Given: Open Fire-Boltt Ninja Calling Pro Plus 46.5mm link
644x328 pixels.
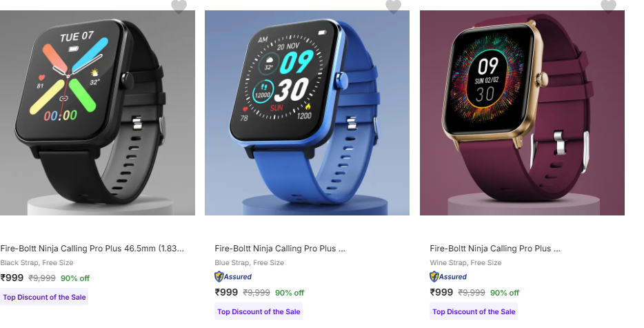Looking at the screenshot, I should pos(92,249).
